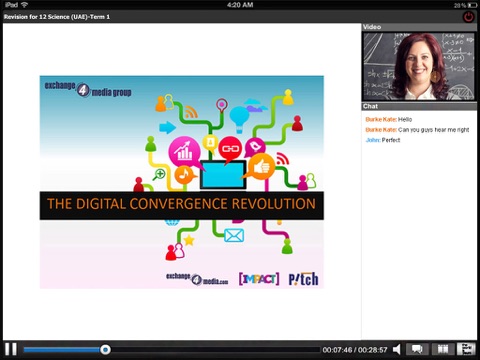The image size is (480, 360).
Task: Click the IMPACT logo on the slide
Action: [259, 279]
